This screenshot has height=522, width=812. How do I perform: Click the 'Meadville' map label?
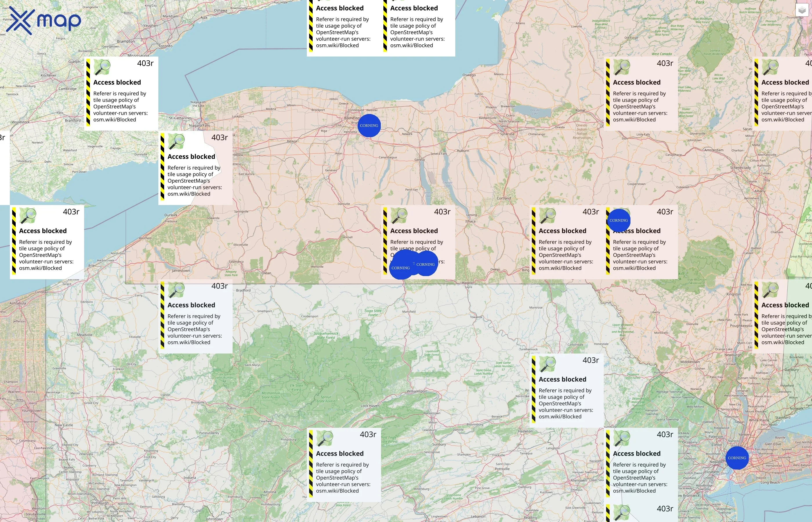[x=84, y=335]
